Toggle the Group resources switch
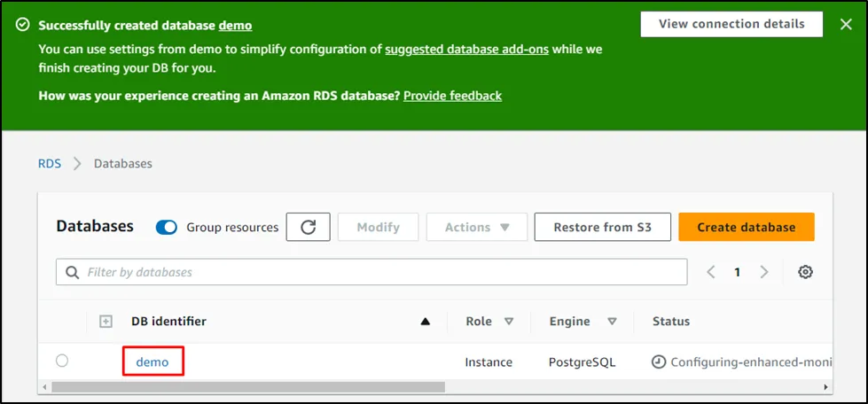Viewport: 868px width, 404px height. point(167,228)
